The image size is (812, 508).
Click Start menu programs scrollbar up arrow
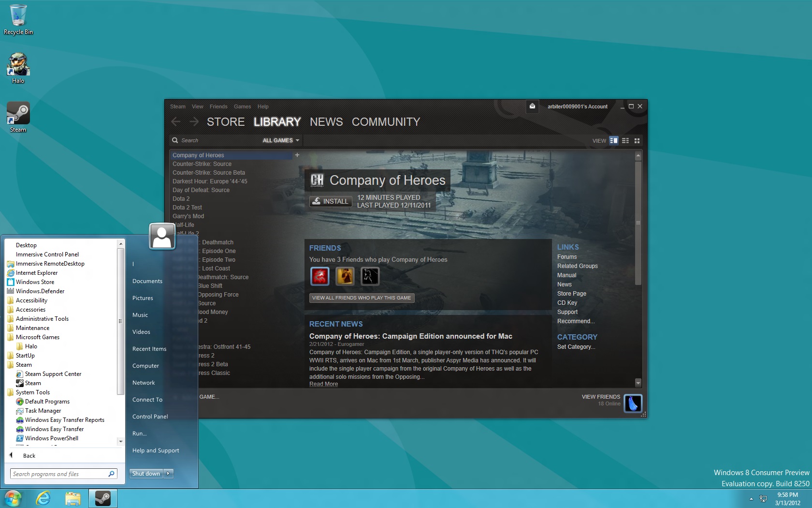tap(120, 244)
